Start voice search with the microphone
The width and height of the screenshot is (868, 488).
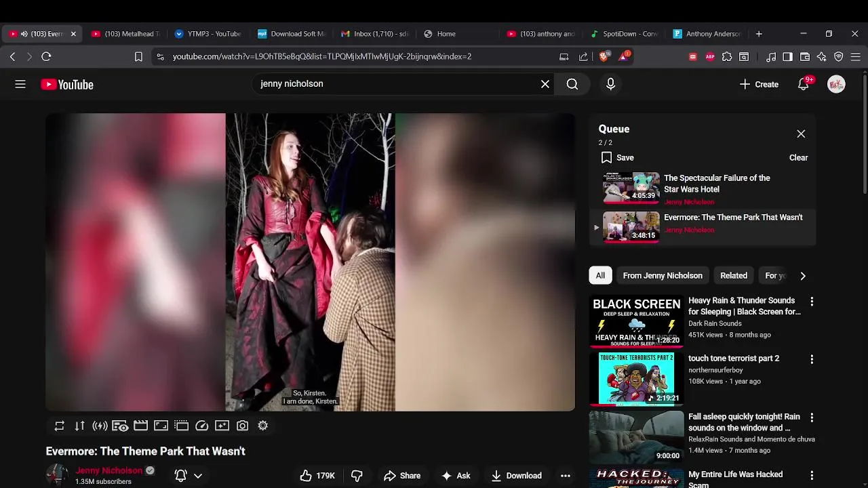point(610,84)
